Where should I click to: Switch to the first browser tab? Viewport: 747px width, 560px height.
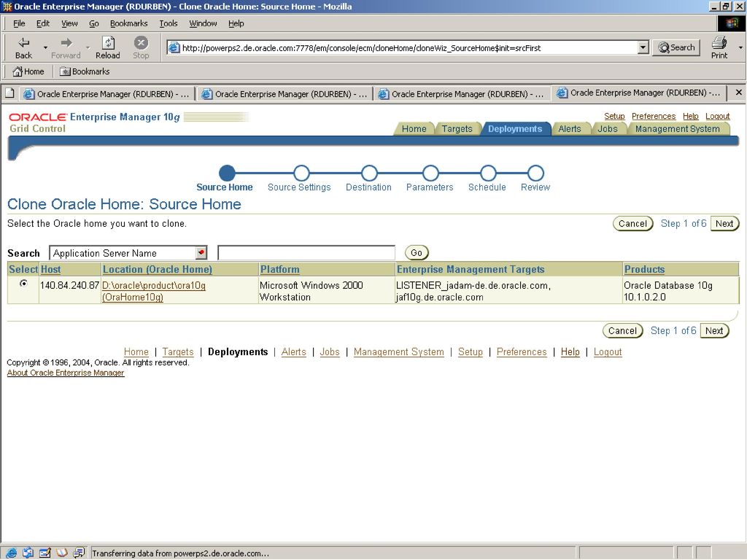pyautogui.click(x=107, y=94)
